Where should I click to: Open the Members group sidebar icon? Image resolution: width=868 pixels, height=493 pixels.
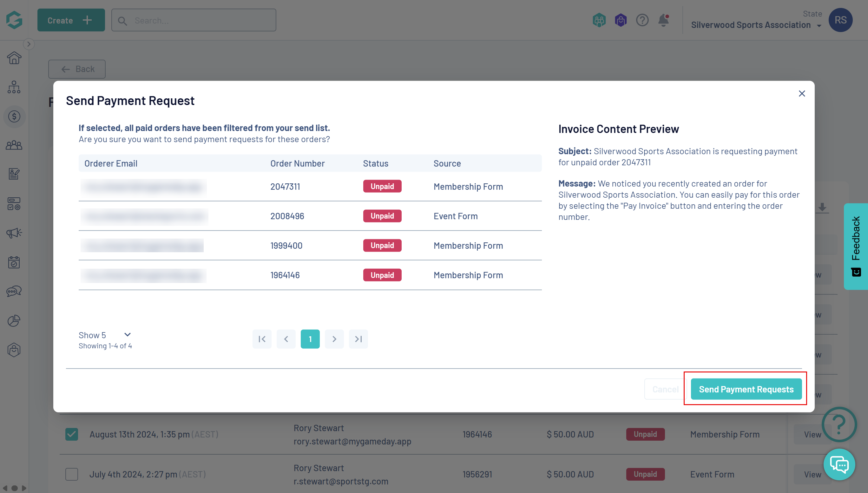[14, 146]
